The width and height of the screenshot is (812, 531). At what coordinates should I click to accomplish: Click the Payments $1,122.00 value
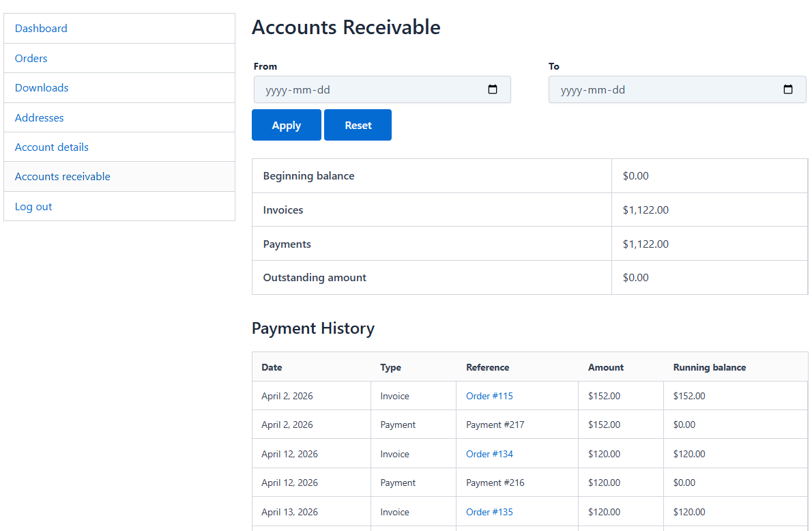646,244
